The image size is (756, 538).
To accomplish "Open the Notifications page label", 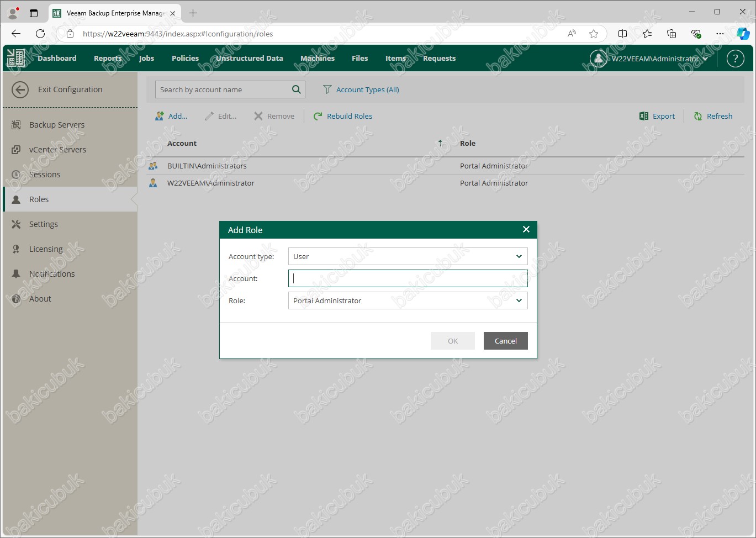I will (x=52, y=274).
